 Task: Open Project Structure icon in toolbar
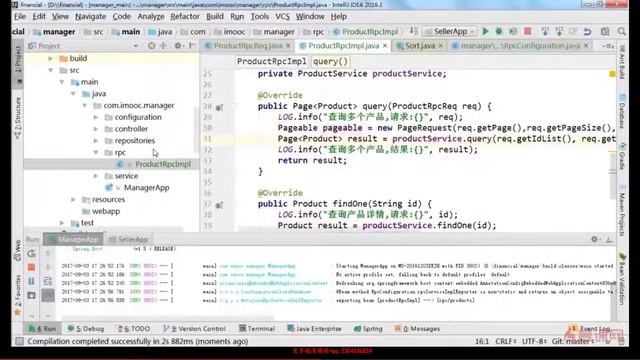(x=605, y=31)
